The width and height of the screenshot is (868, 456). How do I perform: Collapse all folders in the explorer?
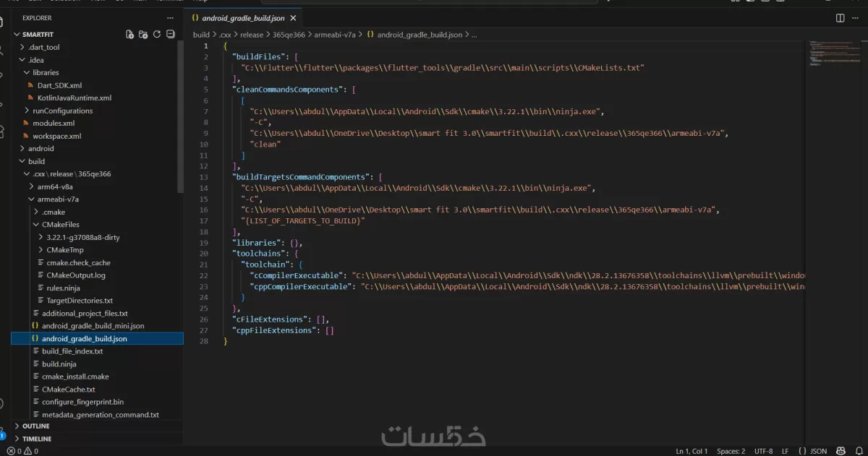click(170, 34)
